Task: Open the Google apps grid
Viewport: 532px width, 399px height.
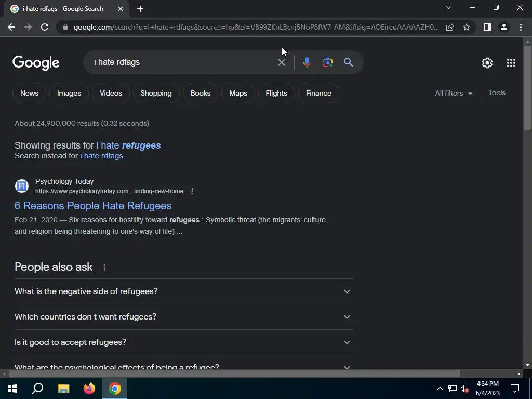Action: (511, 63)
